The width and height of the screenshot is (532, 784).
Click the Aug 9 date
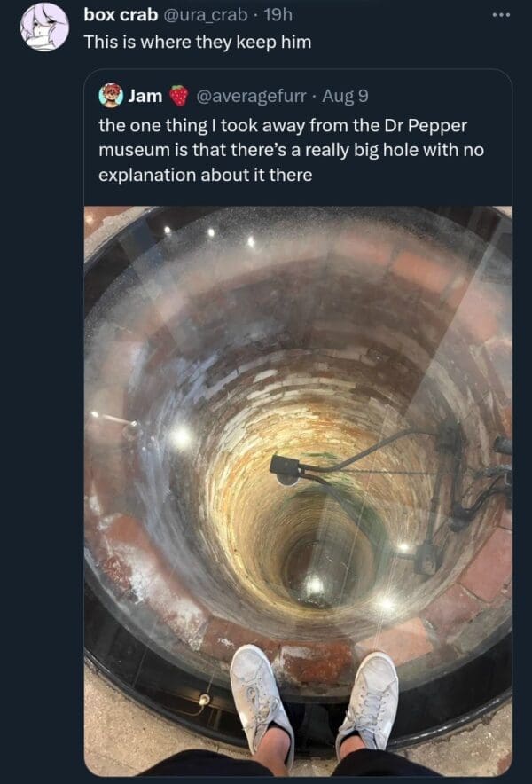click(346, 96)
